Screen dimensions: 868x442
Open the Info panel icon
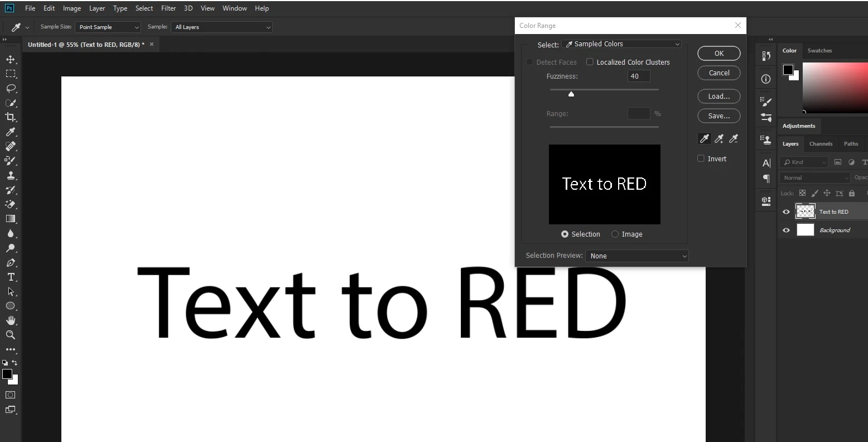point(766,79)
